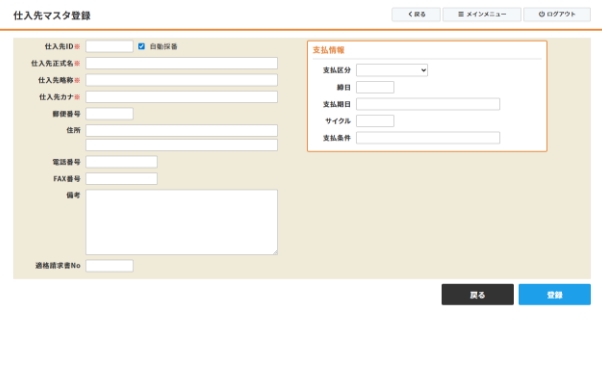The width and height of the screenshot is (602, 376).
Task: Click the ログアウト logout button
Action: click(557, 15)
